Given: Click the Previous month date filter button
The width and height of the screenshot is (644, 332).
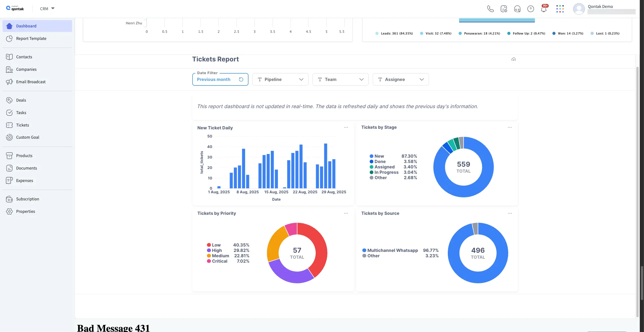Looking at the screenshot, I should point(214,80).
